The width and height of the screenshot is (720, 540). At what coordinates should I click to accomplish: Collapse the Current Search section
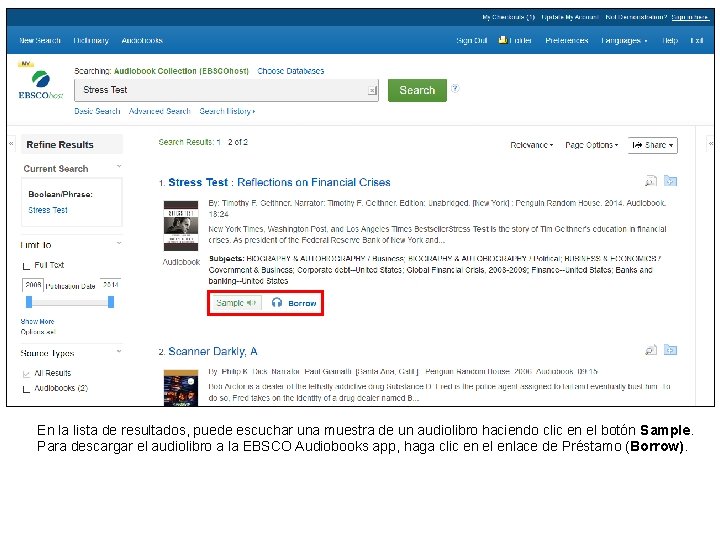click(119, 166)
